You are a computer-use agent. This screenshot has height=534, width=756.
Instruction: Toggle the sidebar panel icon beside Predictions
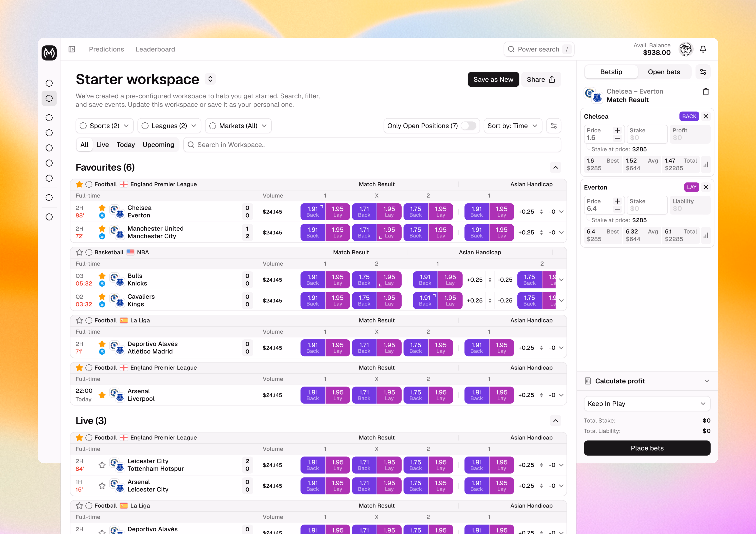[72, 49]
